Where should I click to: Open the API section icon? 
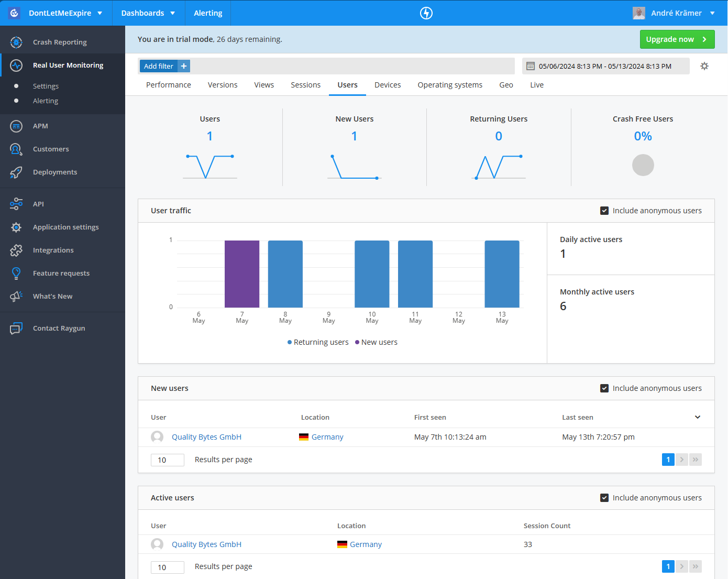point(16,204)
